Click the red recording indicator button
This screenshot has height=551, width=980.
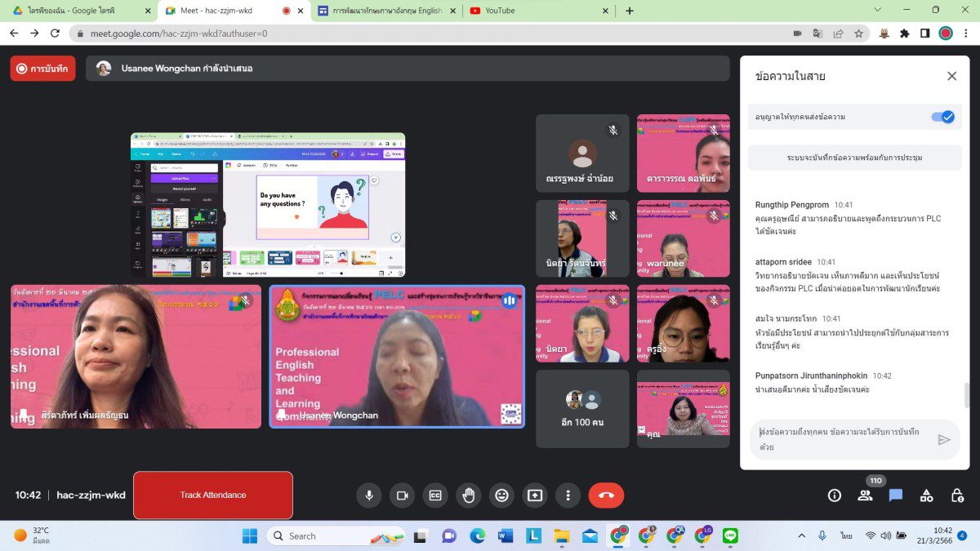coord(42,69)
